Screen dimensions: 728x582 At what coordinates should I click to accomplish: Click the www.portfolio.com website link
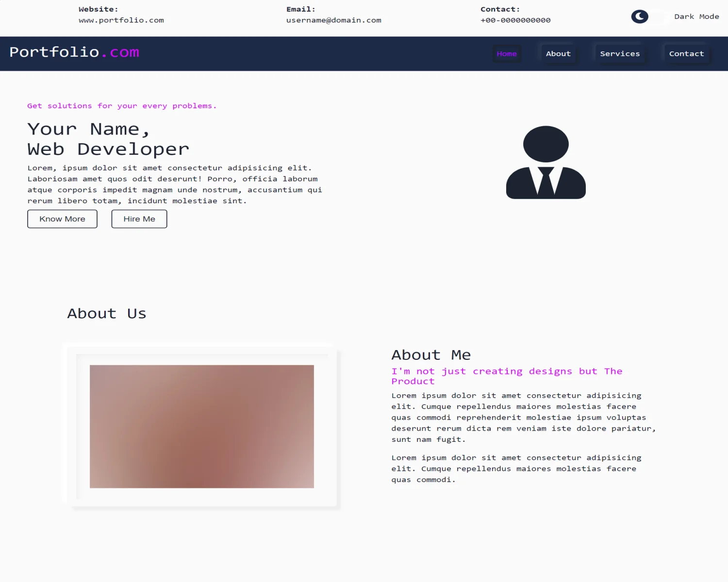click(x=121, y=20)
